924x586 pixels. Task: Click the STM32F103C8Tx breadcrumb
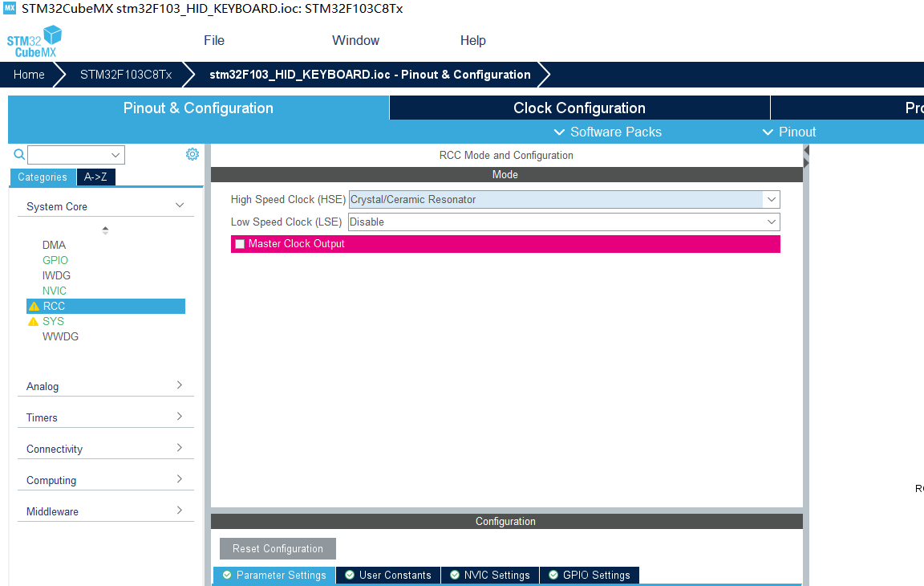(126, 75)
